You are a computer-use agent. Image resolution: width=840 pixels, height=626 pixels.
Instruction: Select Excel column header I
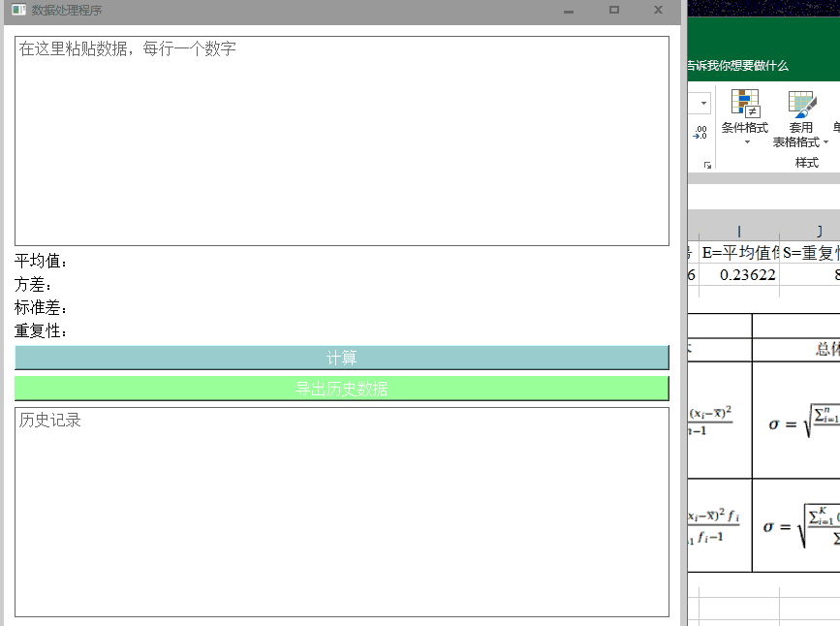coord(739,230)
